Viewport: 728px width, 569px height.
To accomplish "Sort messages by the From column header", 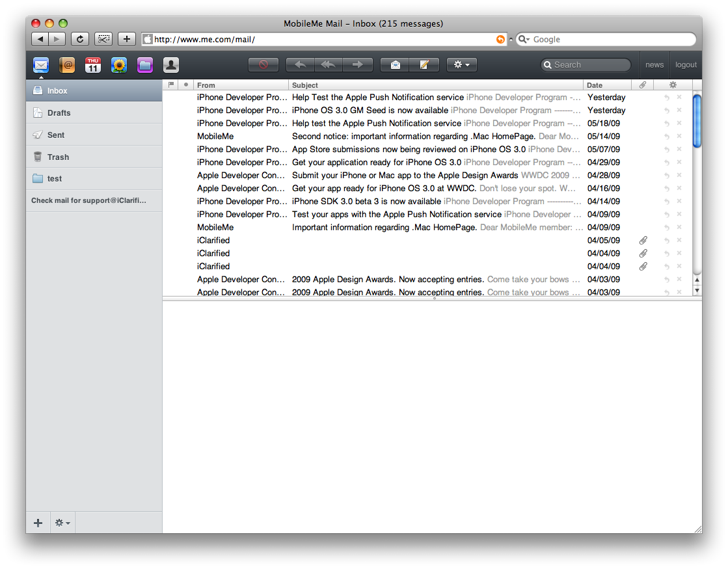I will click(x=241, y=85).
